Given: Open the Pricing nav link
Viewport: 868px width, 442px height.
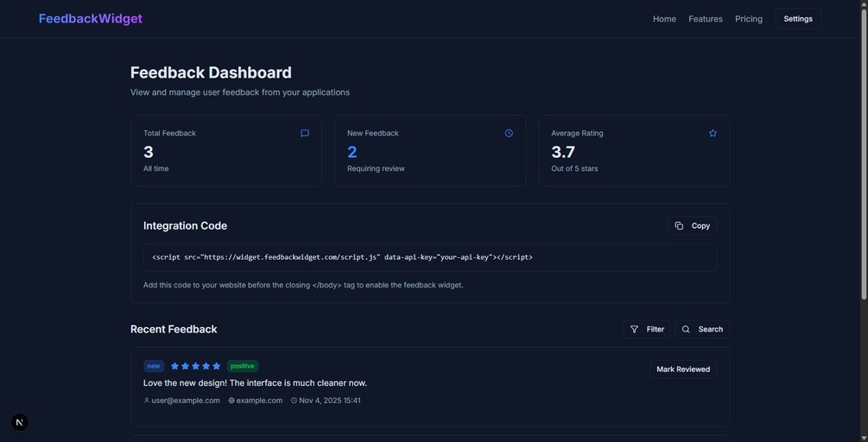Looking at the screenshot, I should pos(749,19).
